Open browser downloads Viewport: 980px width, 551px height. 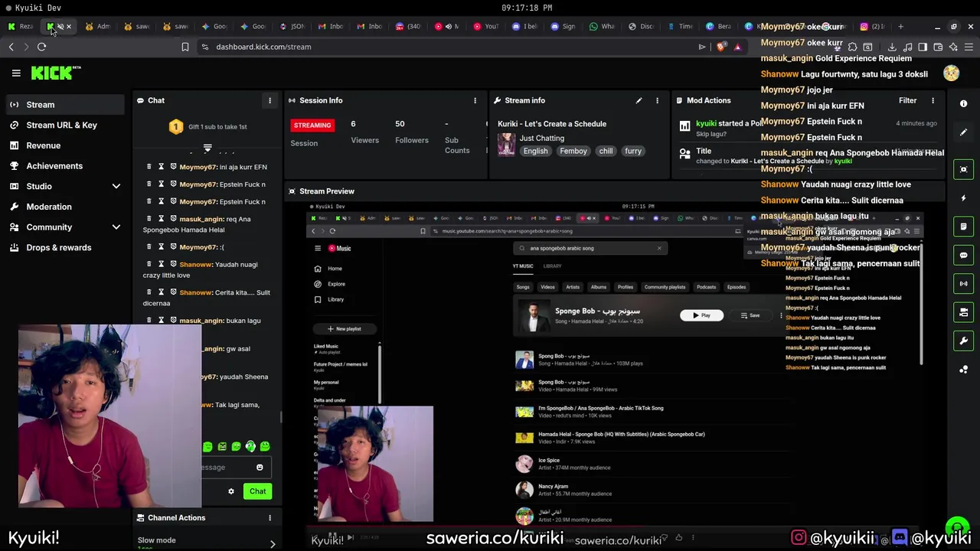pos(892,47)
